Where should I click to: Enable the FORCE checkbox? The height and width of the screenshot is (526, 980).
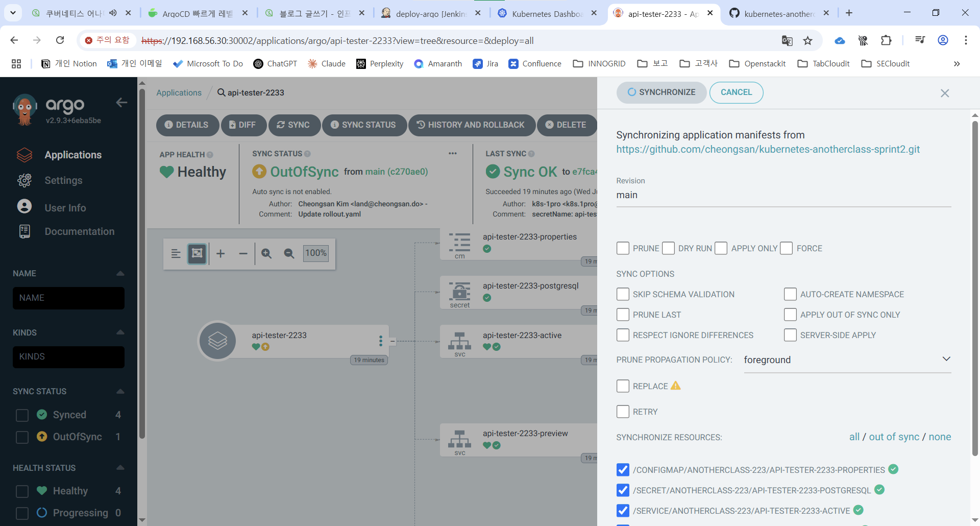pyautogui.click(x=787, y=248)
